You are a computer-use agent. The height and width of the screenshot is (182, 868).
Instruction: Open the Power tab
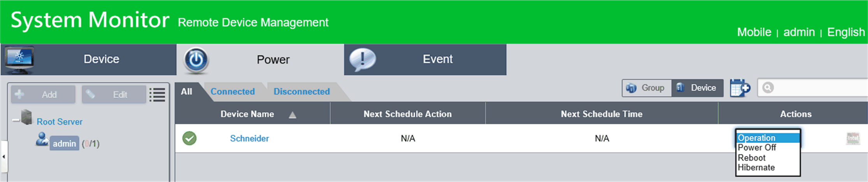tap(260, 60)
